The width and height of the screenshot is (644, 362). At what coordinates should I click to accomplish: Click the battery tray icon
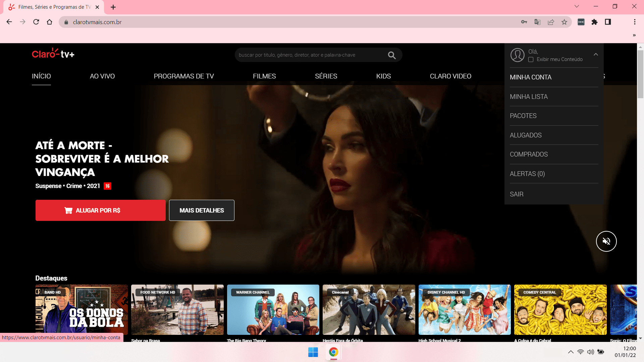tap(601, 352)
